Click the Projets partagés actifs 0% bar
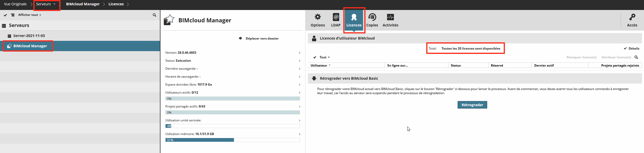Image resolution: width=644 pixels, height=153 pixels. (x=233, y=112)
